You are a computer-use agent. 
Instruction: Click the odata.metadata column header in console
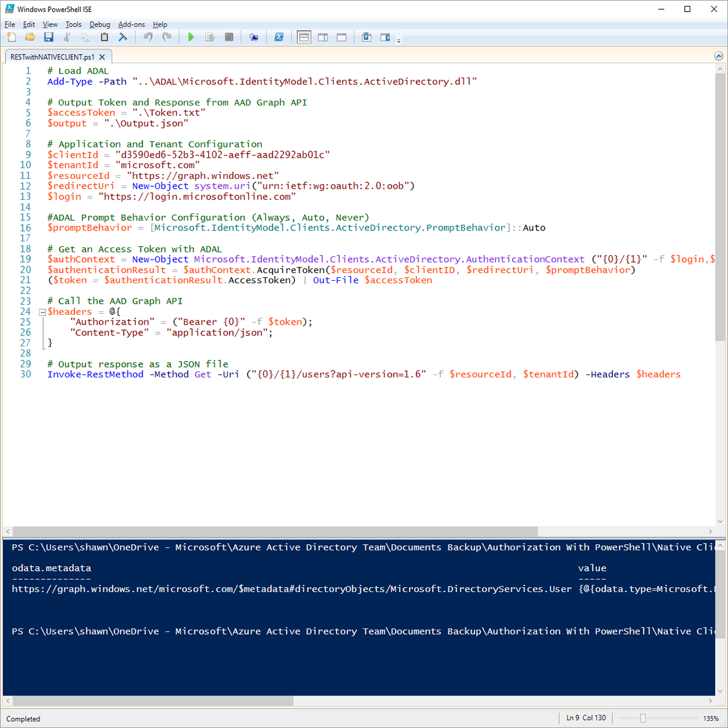[52, 568]
